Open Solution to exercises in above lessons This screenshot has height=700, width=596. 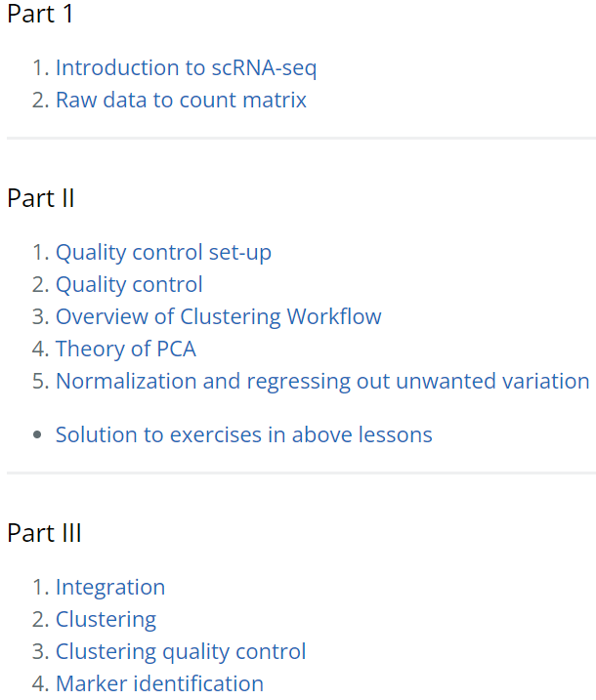pos(243,434)
